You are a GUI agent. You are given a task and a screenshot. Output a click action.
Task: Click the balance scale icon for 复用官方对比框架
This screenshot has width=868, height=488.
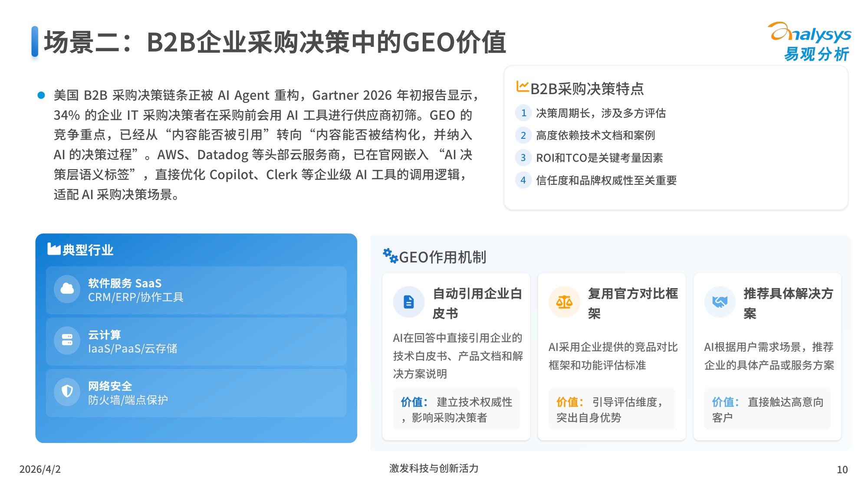pos(564,302)
